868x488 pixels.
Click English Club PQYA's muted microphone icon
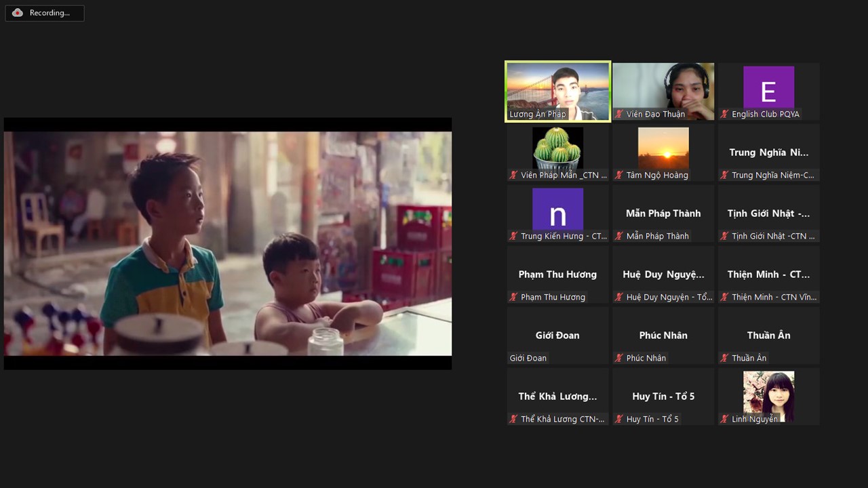pos(725,115)
